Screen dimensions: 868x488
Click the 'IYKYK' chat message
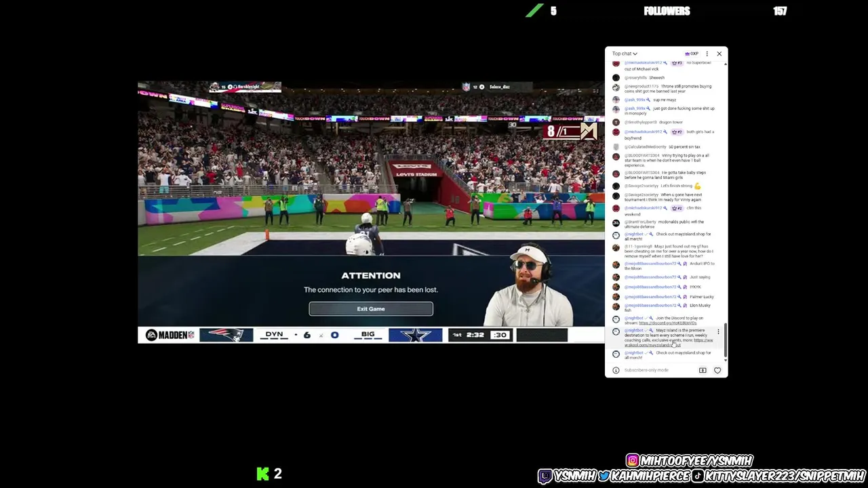coord(695,287)
